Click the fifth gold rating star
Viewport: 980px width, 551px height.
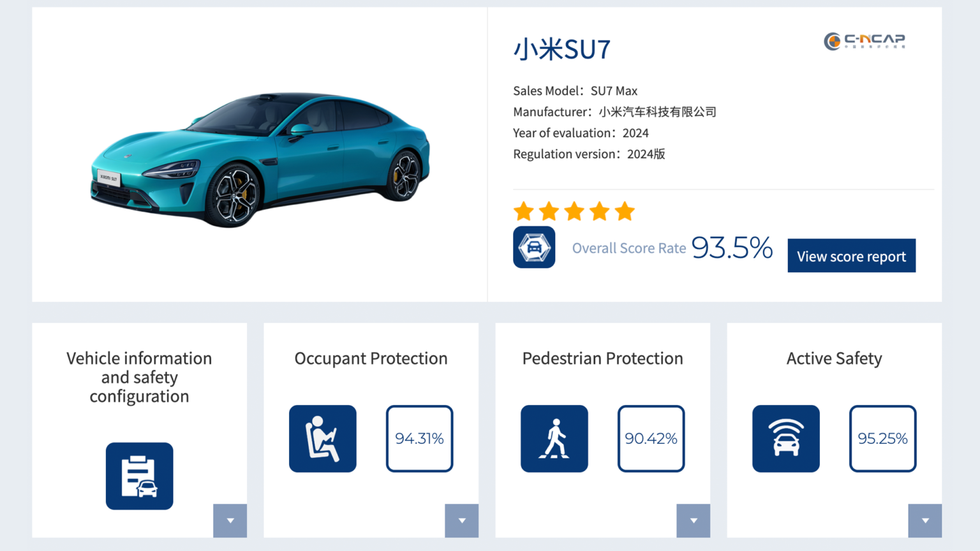point(625,211)
